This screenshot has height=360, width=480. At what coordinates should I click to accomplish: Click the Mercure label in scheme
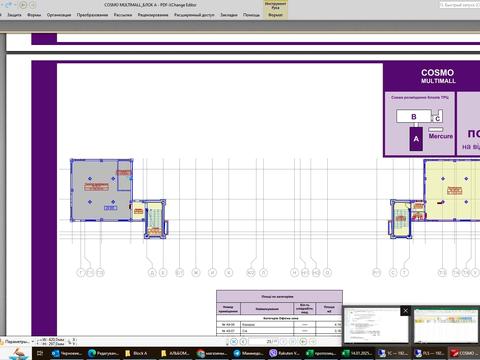point(441,136)
